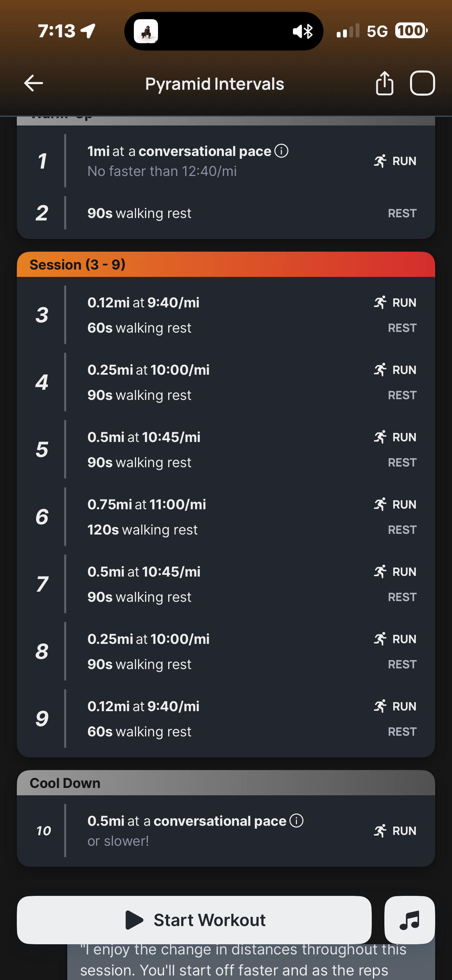Toggle the workout completion checkbox in header

pyautogui.click(x=422, y=83)
